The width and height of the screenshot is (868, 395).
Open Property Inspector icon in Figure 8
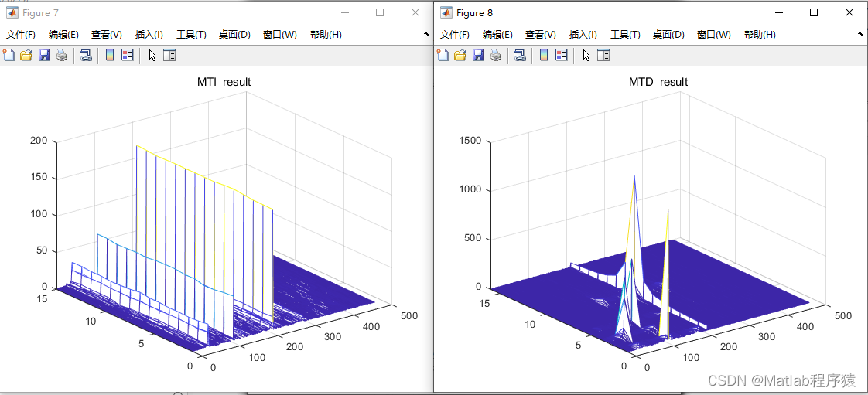(x=603, y=55)
